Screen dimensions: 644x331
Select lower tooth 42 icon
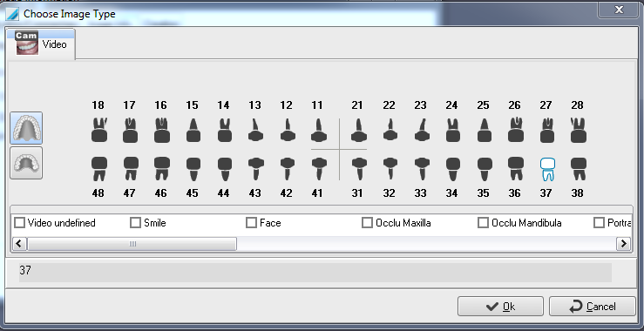pyautogui.click(x=287, y=169)
